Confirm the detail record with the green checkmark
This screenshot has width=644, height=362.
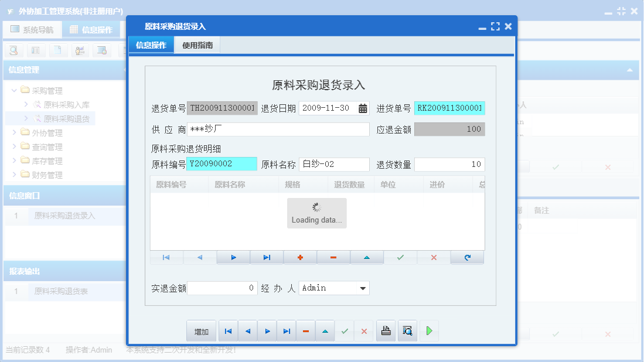(x=400, y=257)
